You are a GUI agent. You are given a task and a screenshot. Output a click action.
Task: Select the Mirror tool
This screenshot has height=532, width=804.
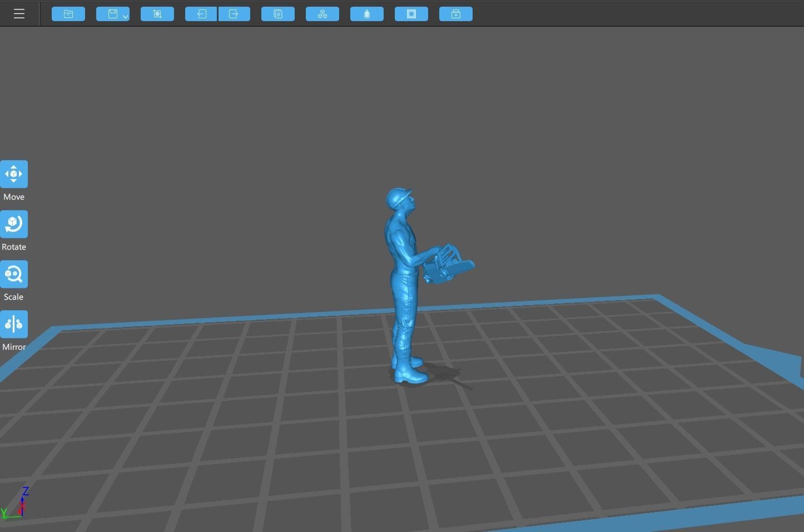[x=14, y=325]
